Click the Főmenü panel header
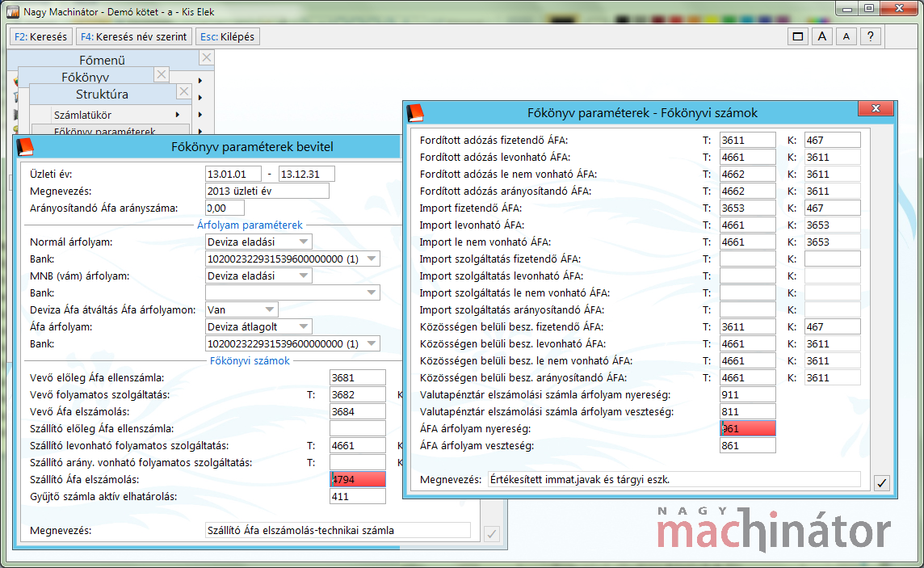 tap(102, 60)
